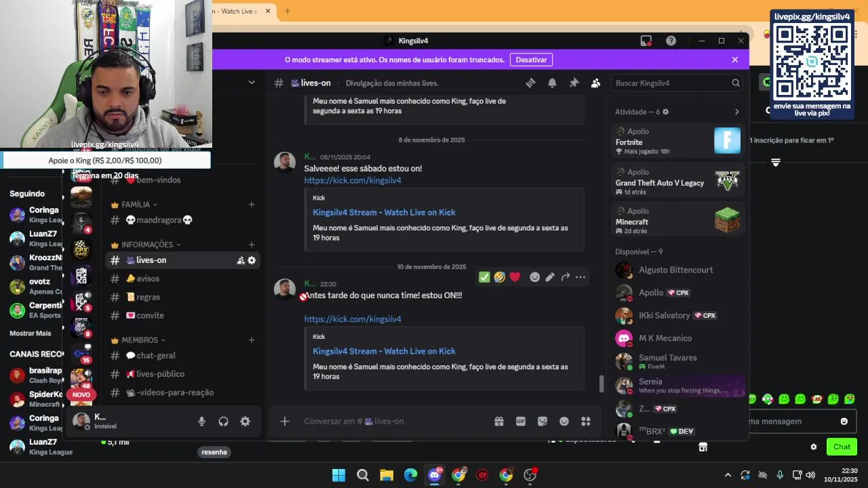The width and height of the screenshot is (868, 488).
Task: Open invite icon on lives-on channel row
Action: click(x=240, y=260)
